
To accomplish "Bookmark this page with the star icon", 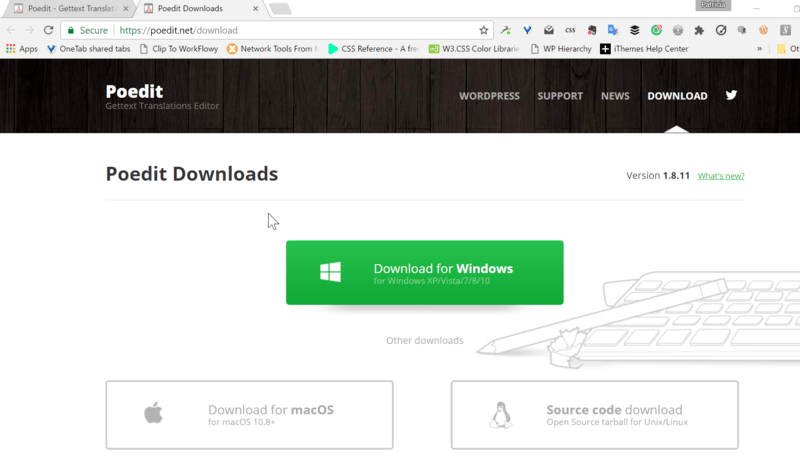I will 484,30.
